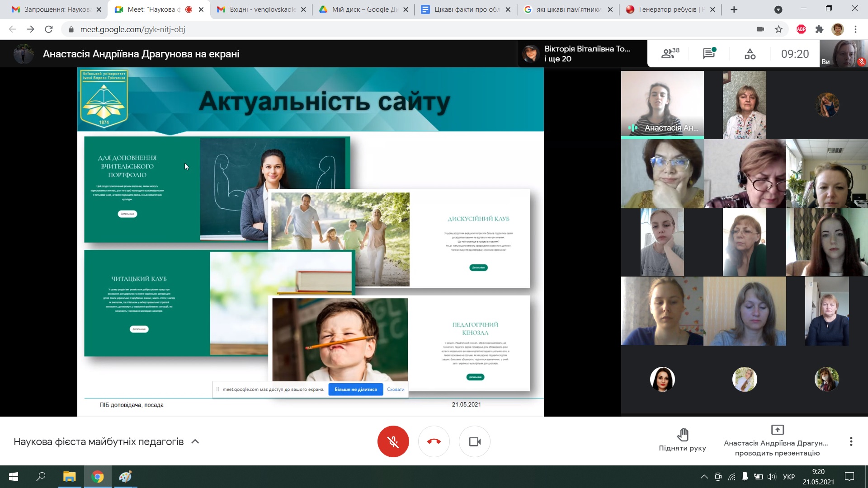868x488 pixels.
Task: Toggle the muted mic on self-view thumbnail
Action: coord(861,61)
